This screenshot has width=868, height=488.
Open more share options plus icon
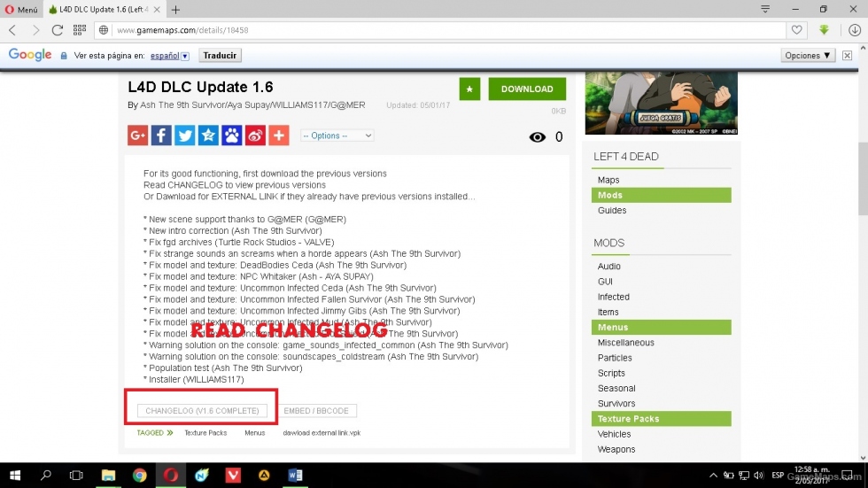point(279,135)
